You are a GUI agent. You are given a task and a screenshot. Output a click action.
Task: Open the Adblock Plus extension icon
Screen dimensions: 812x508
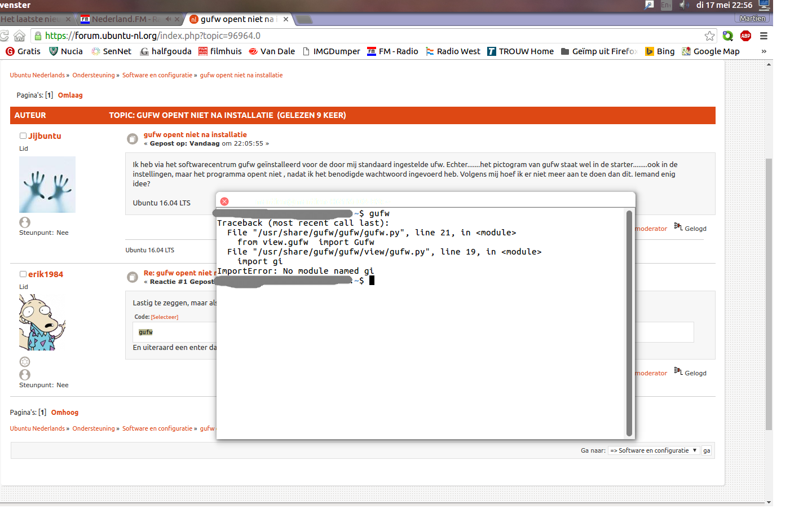tap(745, 36)
